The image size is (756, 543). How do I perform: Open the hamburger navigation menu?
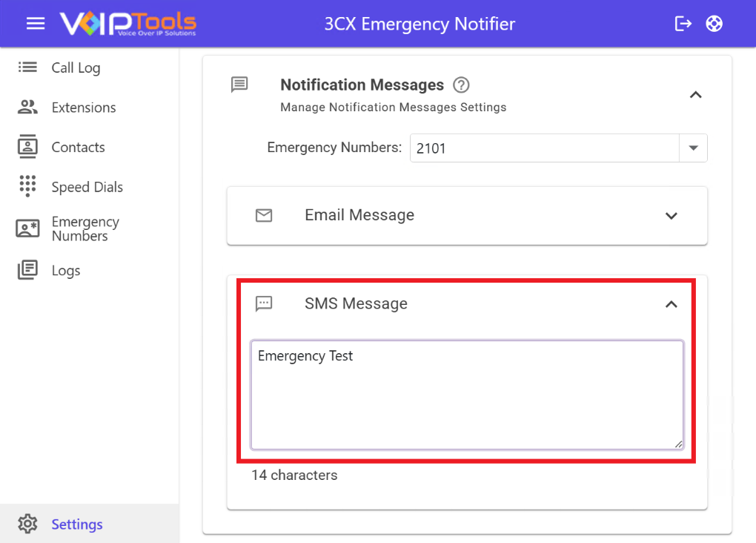click(x=36, y=24)
